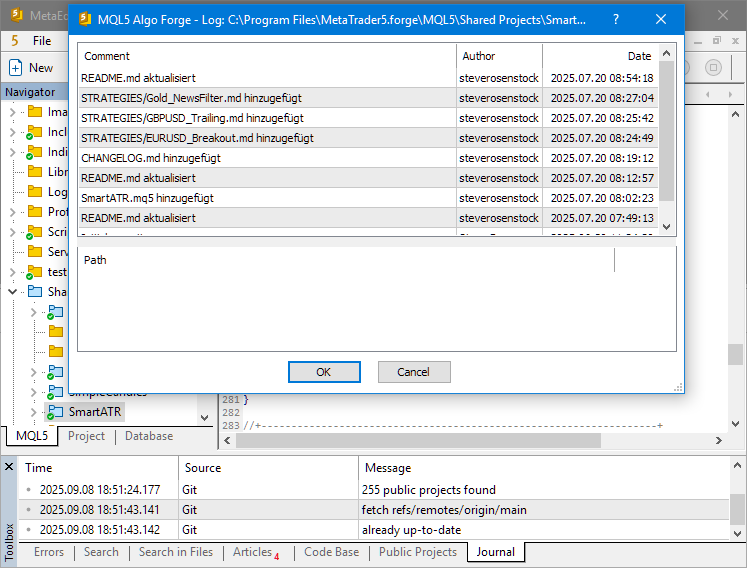Image resolution: width=747 pixels, height=568 pixels.
Task: Switch to the MQL5 tab in Navigator
Action: [32, 436]
